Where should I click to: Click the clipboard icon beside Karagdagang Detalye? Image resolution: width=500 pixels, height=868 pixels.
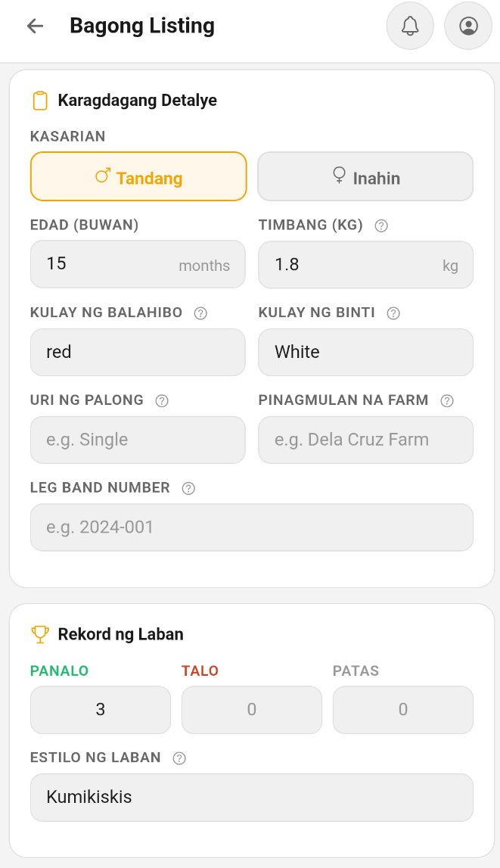click(40, 99)
